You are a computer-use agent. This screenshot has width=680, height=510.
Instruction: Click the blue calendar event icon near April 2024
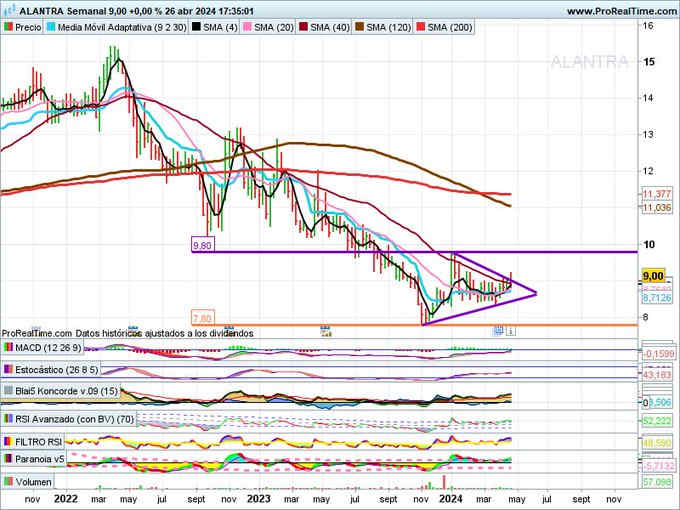(x=499, y=331)
